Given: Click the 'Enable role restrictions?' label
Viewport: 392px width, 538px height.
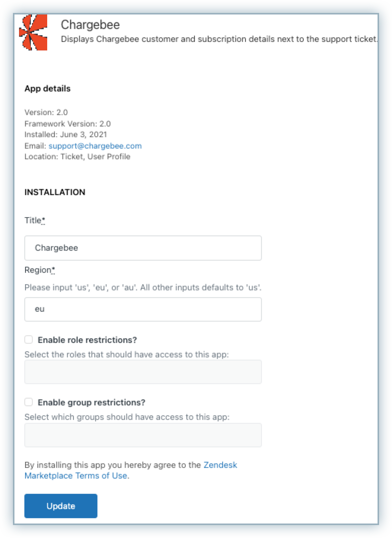Looking at the screenshot, I should point(87,340).
